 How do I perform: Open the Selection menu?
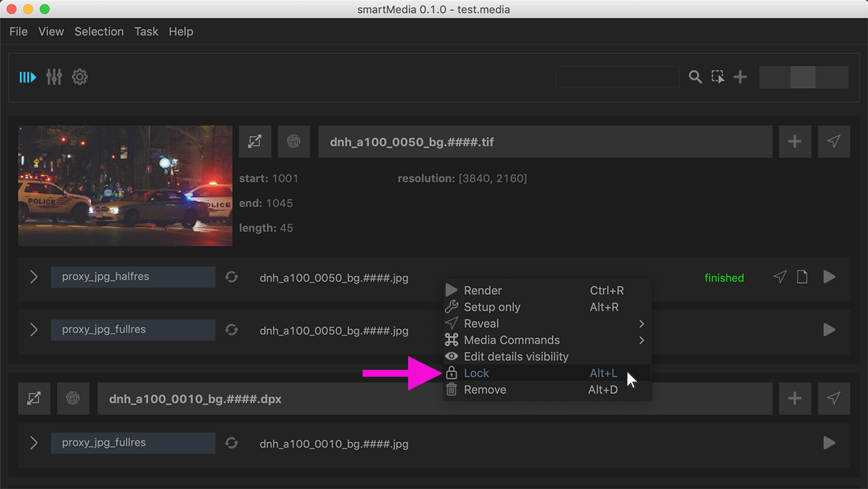pos(99,32)
